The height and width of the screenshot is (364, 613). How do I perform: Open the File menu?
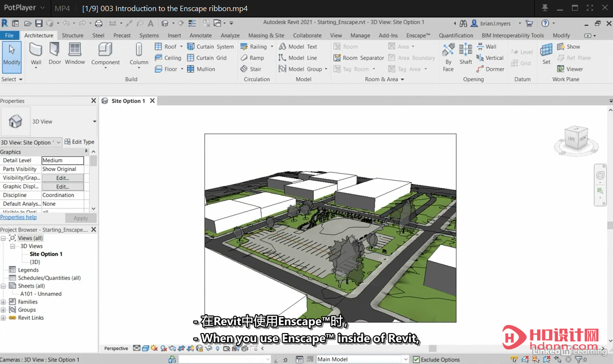click(x=9, y=35)
